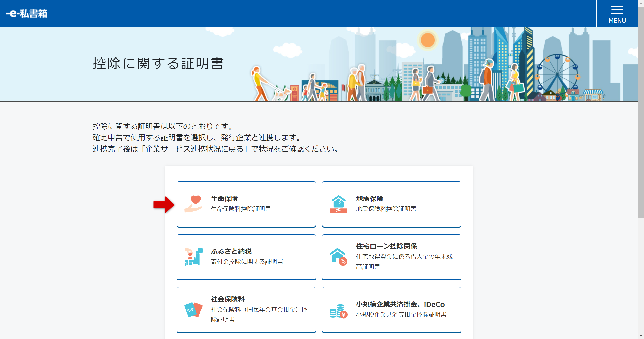Screen dimensions: 644x339
Task: Click the cracked house 地震保険 icon
Action: pos(339,203)
